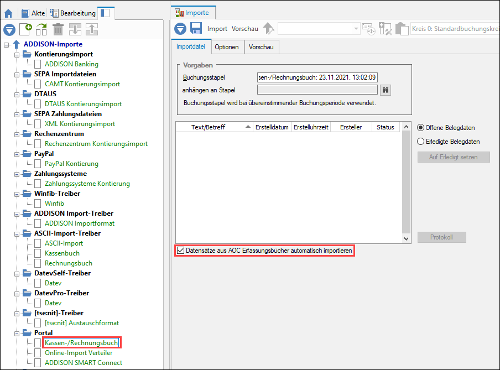Screen dimensions: 500x370
Task: Open the Akte tab
Action: (x=33, y=13)
